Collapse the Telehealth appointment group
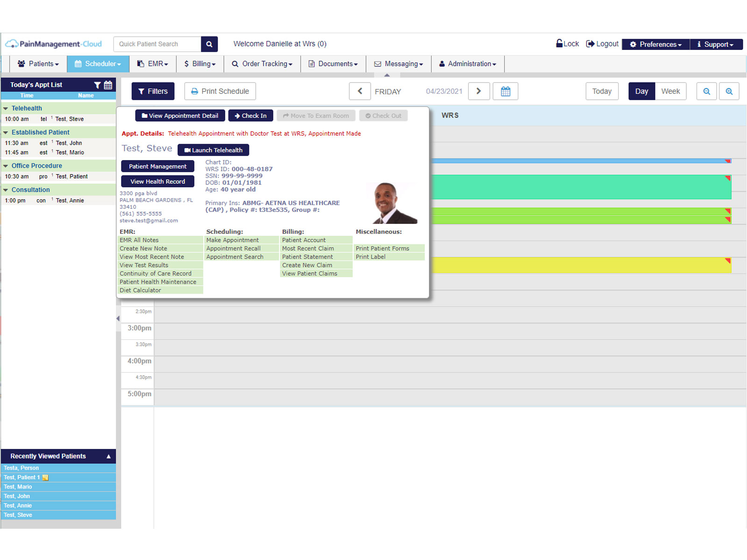This screenshot has width=747, height=560. click(6, 108)
